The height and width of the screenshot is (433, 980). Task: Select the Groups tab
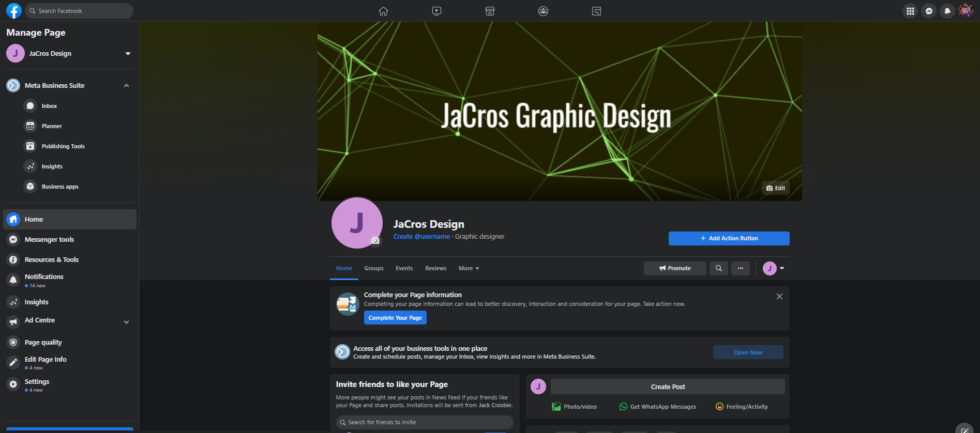pyautogui.click(x=374, y=268)
